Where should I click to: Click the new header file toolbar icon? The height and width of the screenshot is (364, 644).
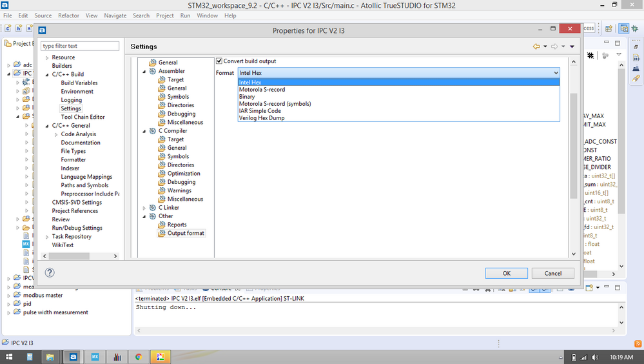(x=19, y=28)
